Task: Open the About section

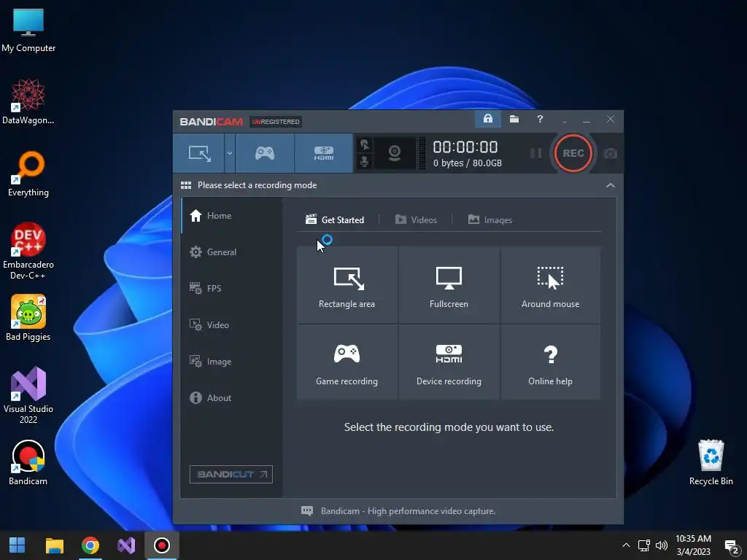Action: click(x=231, y=397)
